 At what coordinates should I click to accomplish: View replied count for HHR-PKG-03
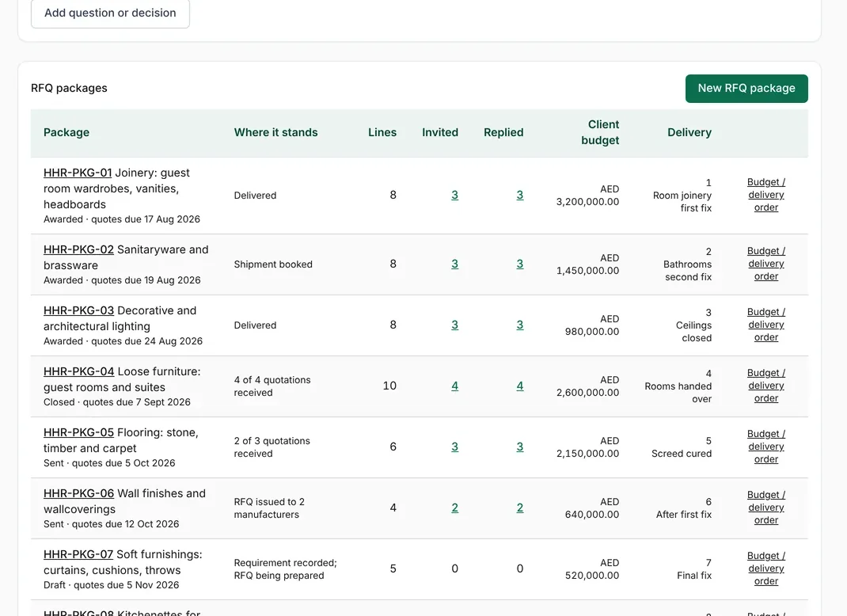point(519,325)
